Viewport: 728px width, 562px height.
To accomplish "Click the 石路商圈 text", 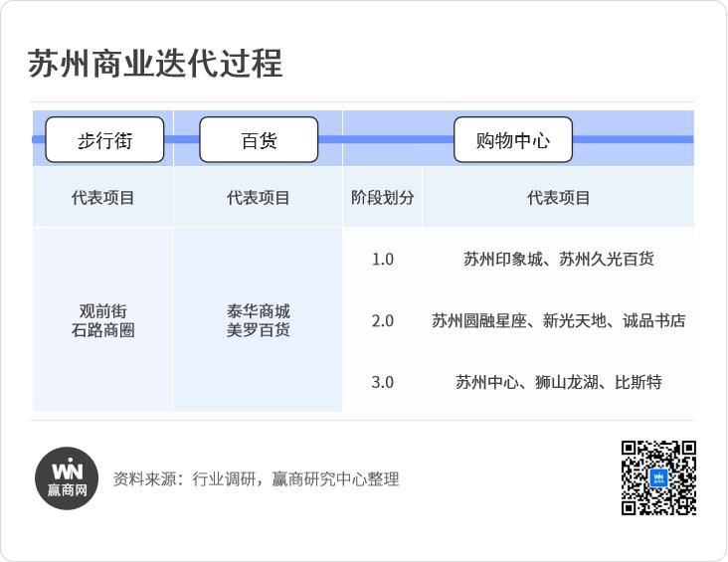I will coord(103,330).
